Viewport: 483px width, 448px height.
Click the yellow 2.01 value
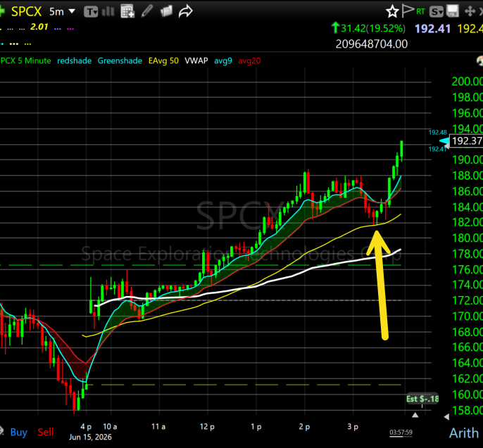point(39,27)
